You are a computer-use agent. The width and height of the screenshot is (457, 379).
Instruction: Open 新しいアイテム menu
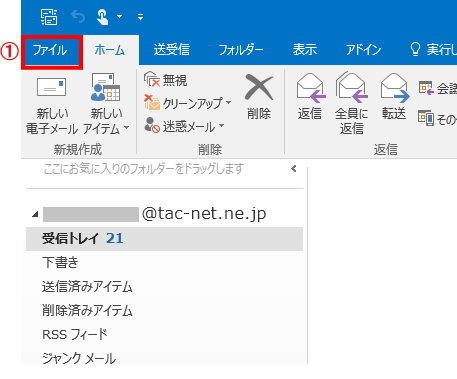(x=106, y=104)
